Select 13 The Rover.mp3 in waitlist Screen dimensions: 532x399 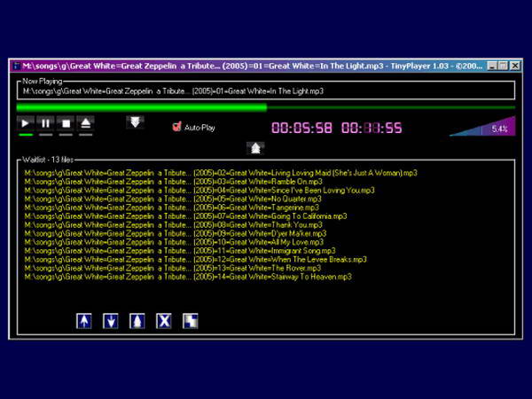[x=172, y=268]
